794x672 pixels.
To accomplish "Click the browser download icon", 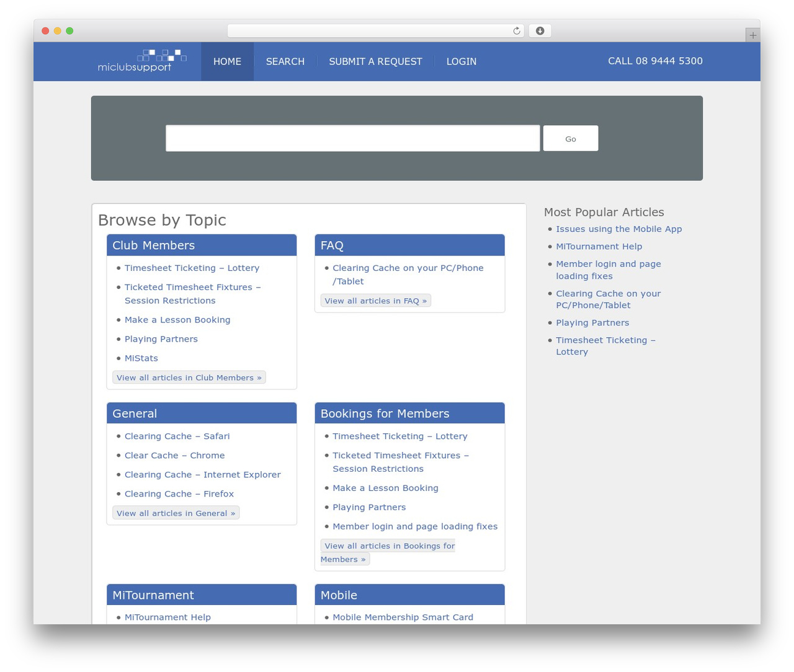I will tap(540, 31).
